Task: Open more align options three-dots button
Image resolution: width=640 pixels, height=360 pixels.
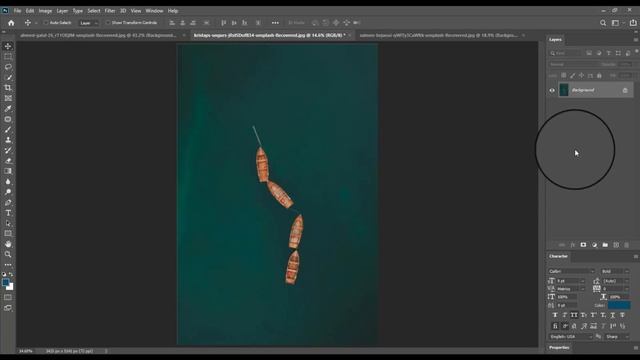Action: click(275, 23)
